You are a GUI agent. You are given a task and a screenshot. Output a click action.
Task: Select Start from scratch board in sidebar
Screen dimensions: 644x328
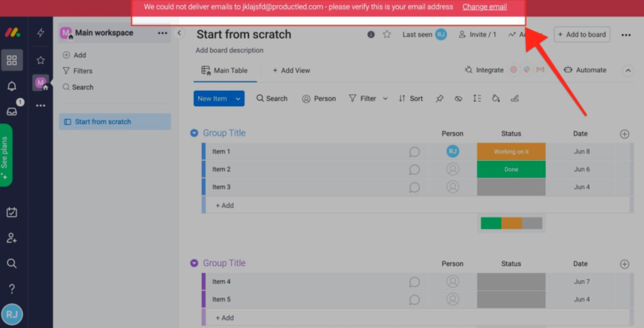[x=103, y=122]
